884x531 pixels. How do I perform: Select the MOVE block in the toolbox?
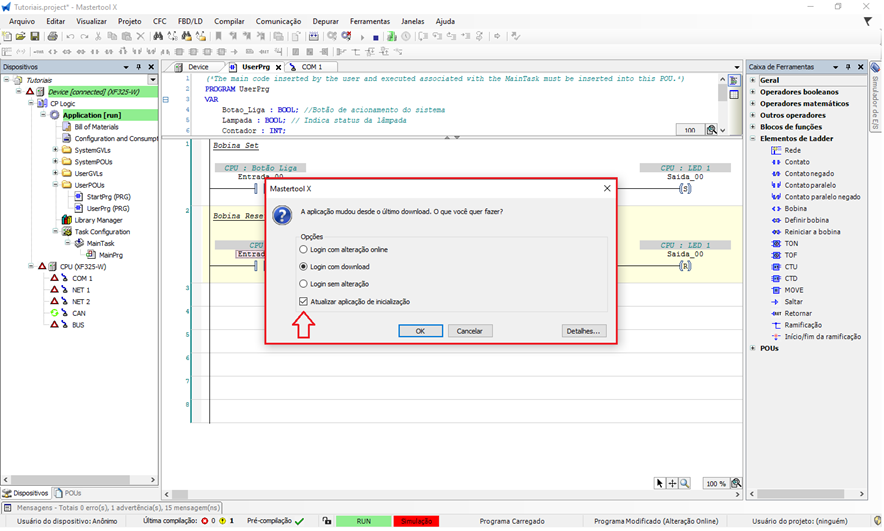[794, 290]
